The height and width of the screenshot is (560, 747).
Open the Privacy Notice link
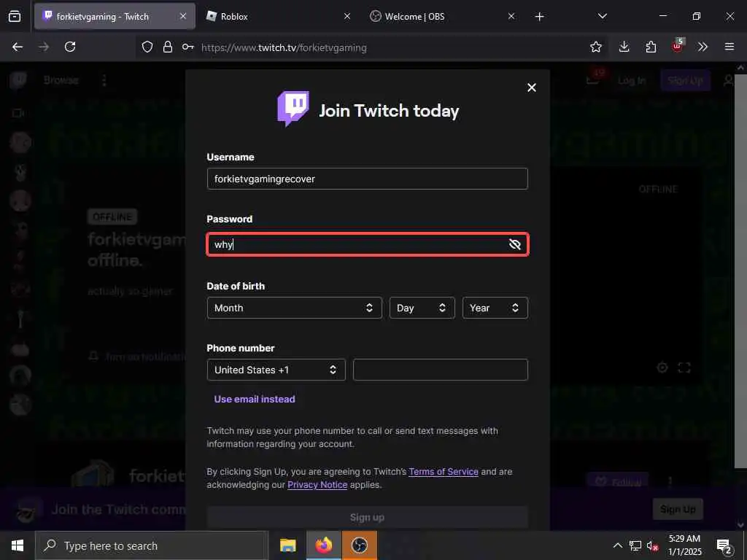point(317,485)
